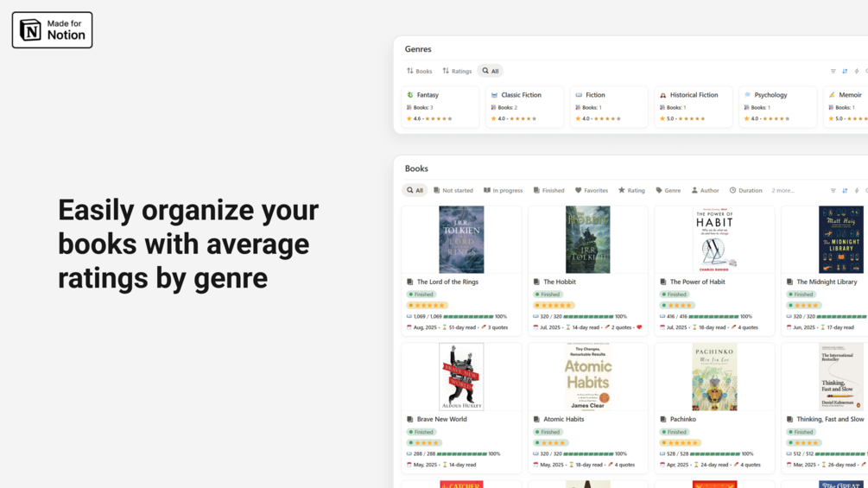Image resolution: width=868 pixels, height=488 pixels.
Task: Click the filter icon in Books toolbar
Action: (833, 190)
